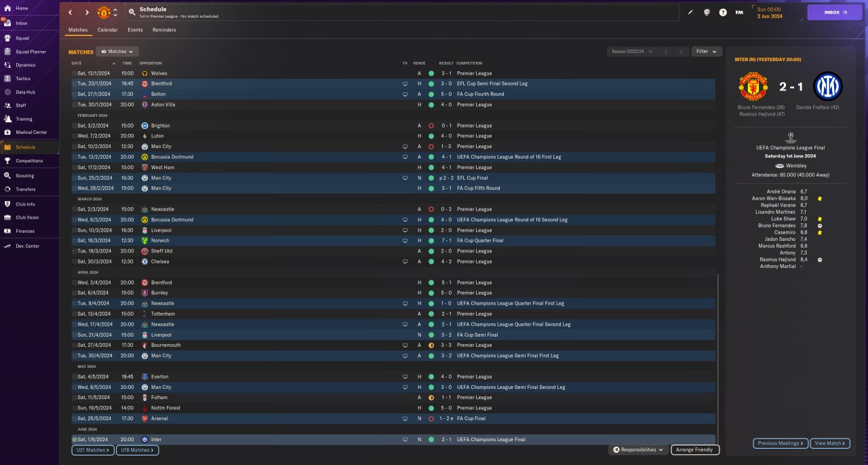
Task: Select the round marker for Wed, 3/4/2024 row
Action: pos(75,282)
